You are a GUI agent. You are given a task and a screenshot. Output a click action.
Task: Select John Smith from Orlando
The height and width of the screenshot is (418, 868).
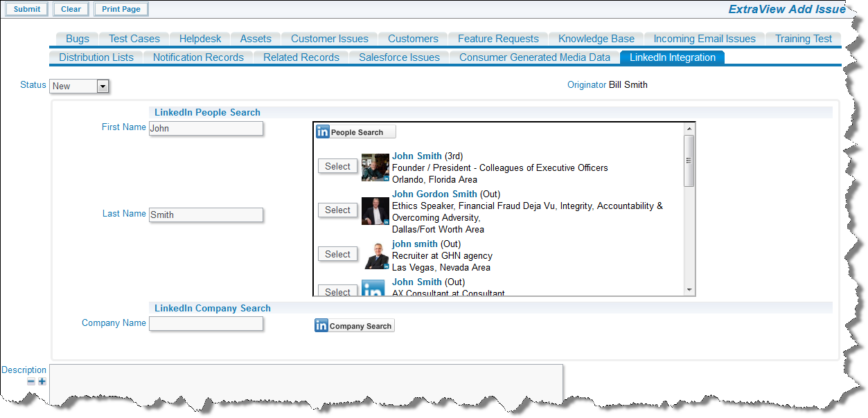click(338, 166)
